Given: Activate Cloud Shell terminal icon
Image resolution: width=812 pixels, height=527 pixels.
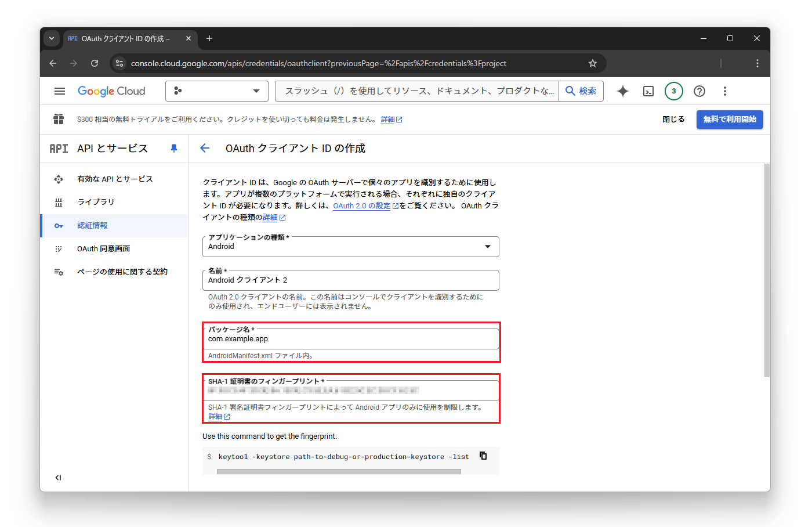Looking at the screenshot, I should click(x=648, y=91).
